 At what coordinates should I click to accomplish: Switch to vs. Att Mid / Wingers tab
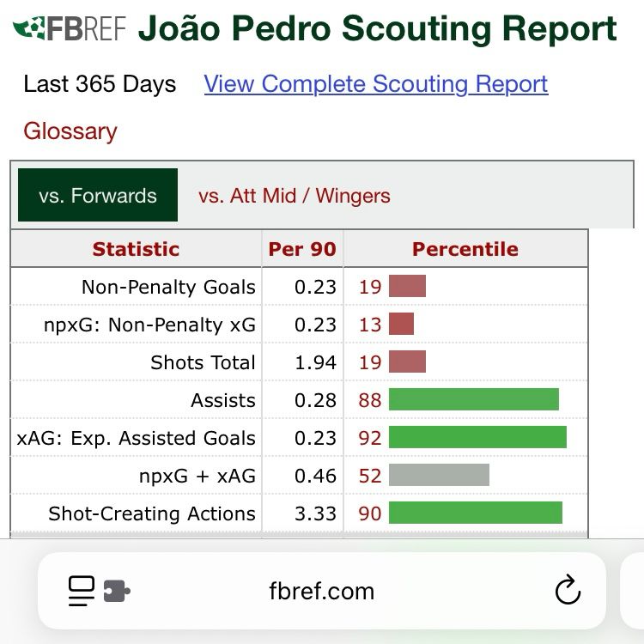tap(294, 196)
